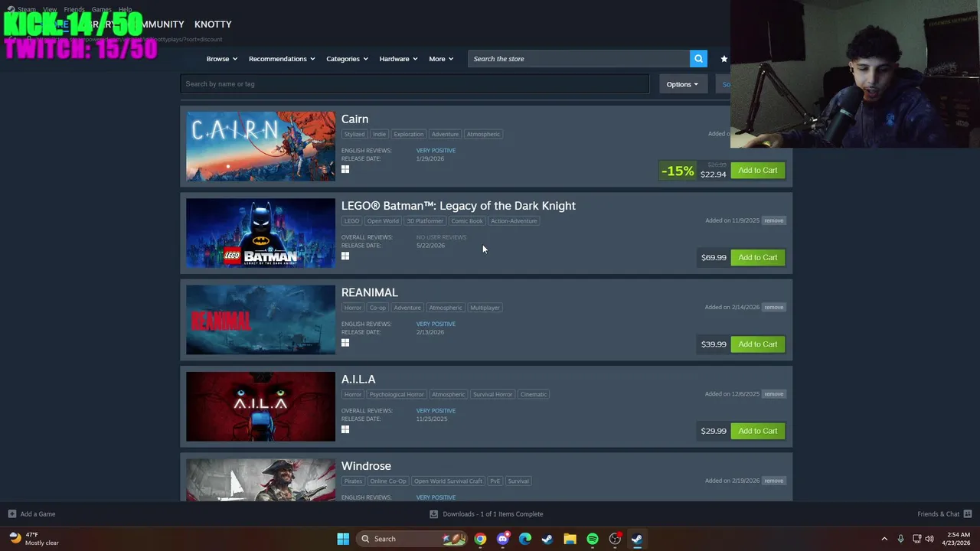Viewport: 980px width, 551px height.
Task: Click the Windows taskbar Search box
Action: (x=413, y=539)
